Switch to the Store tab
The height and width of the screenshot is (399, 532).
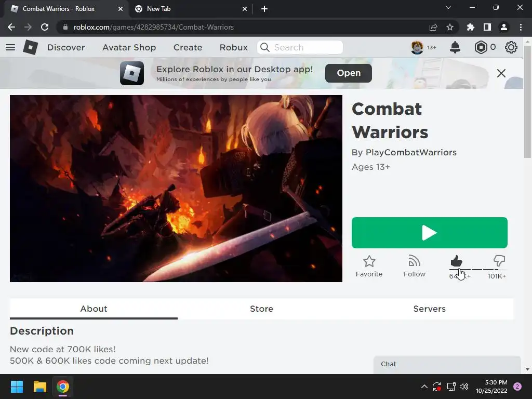click(261, 309)
